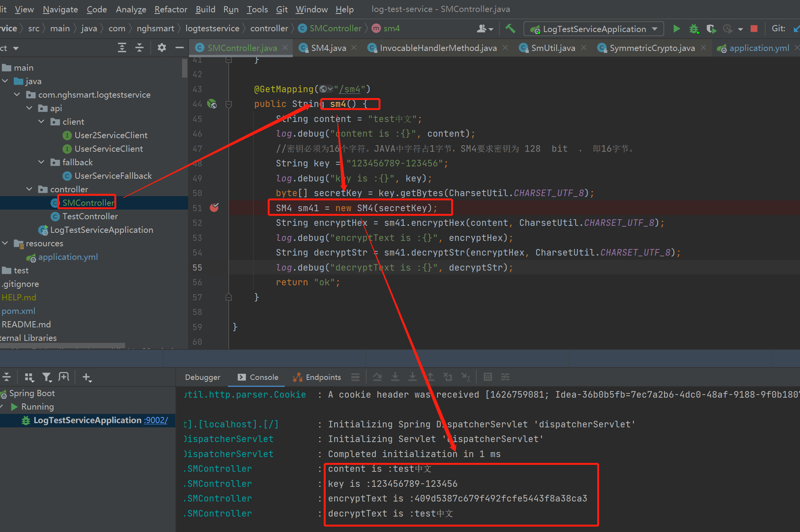Image resolution: width=800 pixels, height=532 pixels.
Task: Collapse all in project tree toolbar
Action: tap(139, 48)
